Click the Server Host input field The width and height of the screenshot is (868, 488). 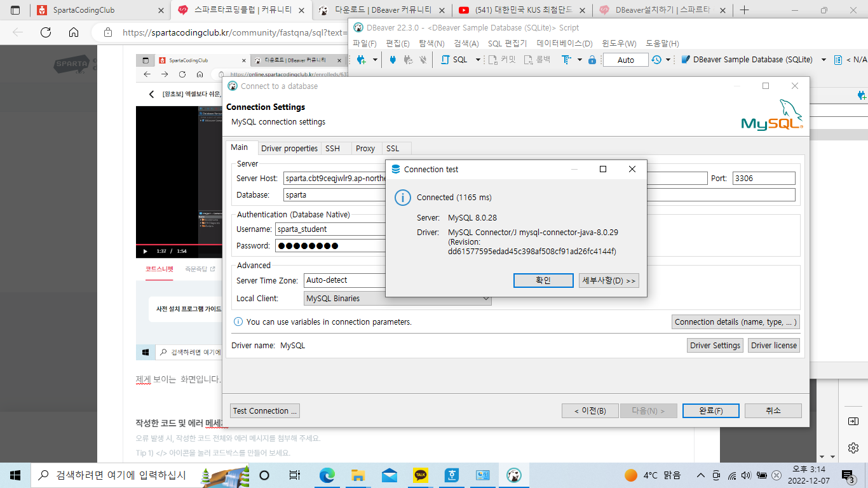tap(495, 179)
